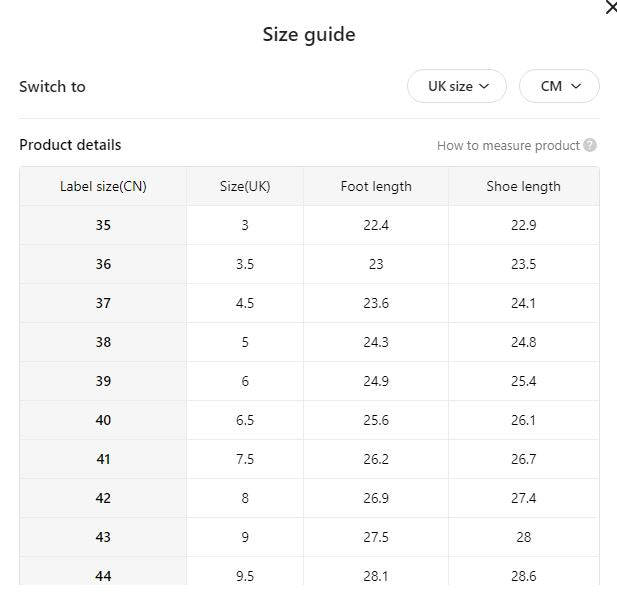Click foot length value 24.9
Screen dimensions: 617x604
(x=376, y=381)
